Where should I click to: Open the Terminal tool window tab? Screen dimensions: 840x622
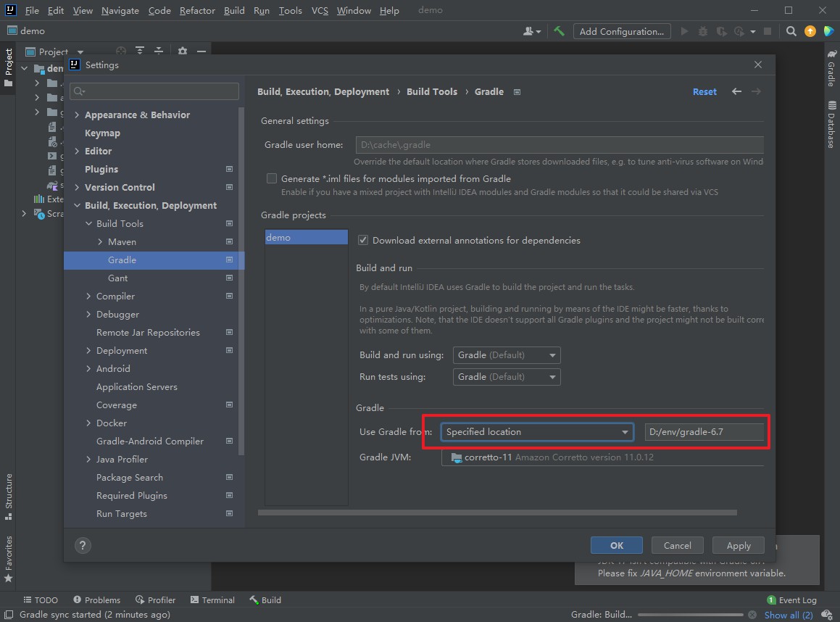[x=212, y=600]
